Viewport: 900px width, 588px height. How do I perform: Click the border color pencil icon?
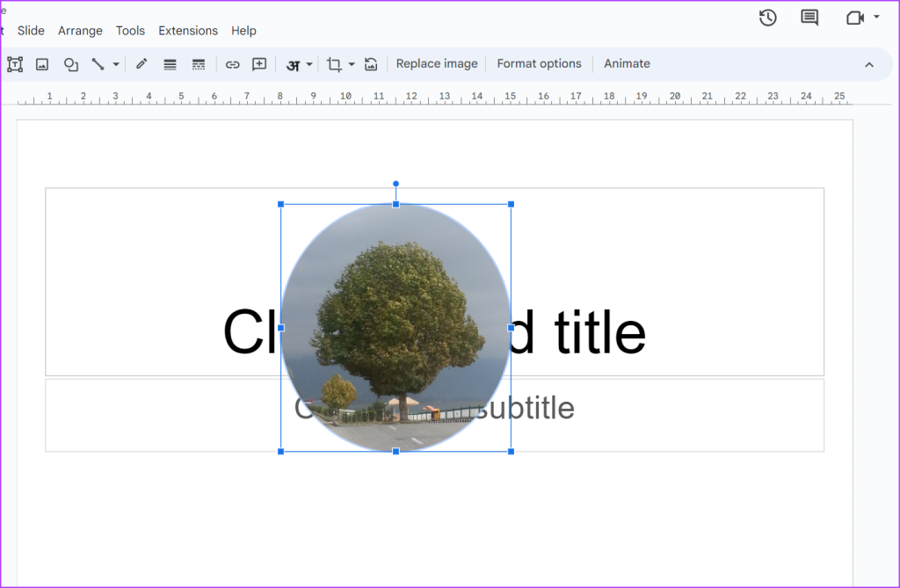(x=142, y=64)
